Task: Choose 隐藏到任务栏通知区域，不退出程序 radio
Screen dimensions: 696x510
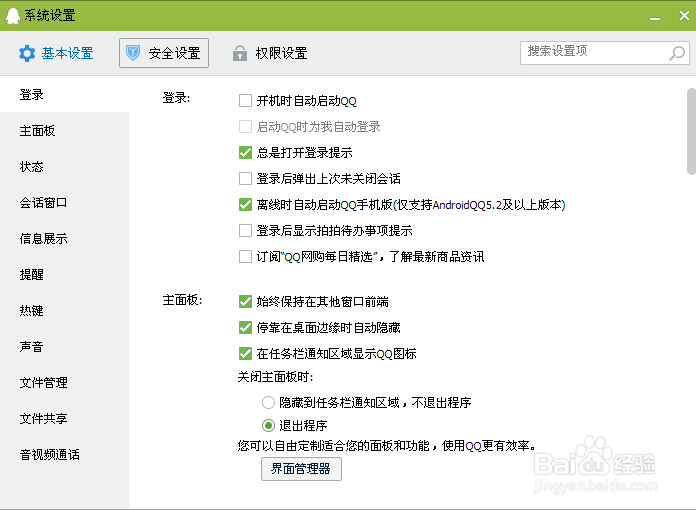Action: (268, 403)
